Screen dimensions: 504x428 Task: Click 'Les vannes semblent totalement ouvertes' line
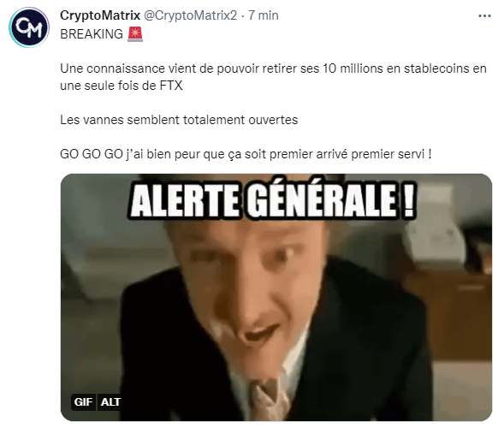click(179, 120)
